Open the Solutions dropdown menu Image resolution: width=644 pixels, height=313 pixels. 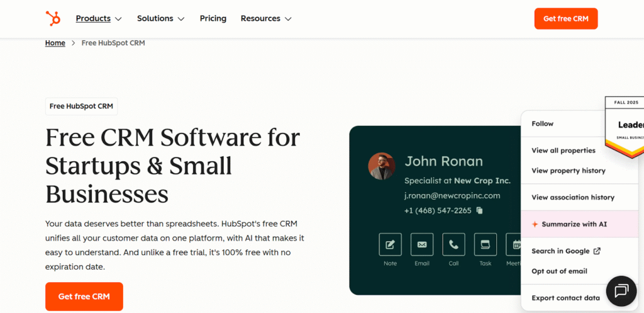[x=160, y=18]
